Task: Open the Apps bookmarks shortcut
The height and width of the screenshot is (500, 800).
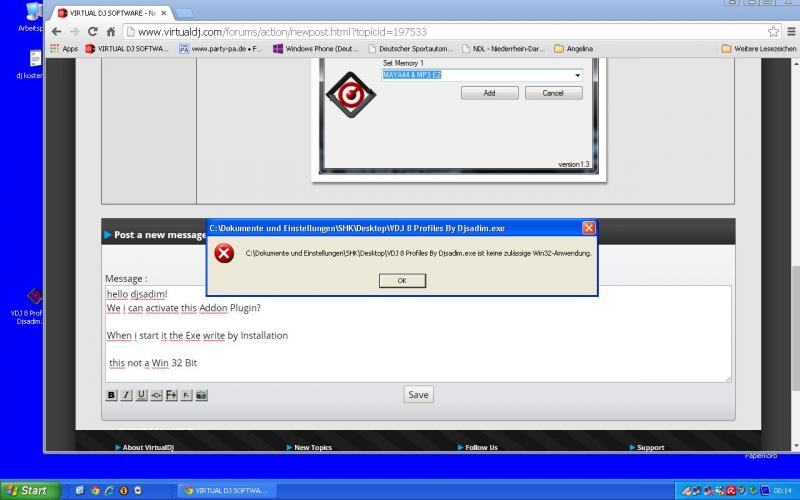Action: point(64,48)
